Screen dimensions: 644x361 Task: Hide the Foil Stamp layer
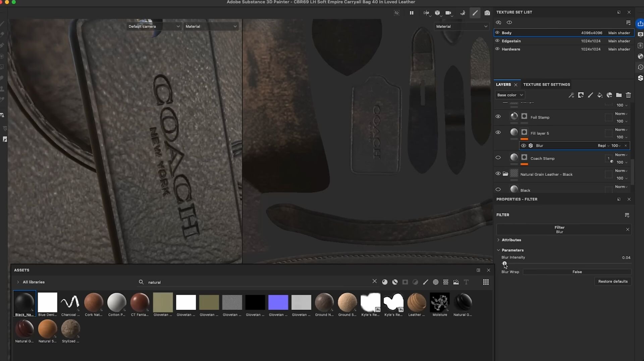498,117
